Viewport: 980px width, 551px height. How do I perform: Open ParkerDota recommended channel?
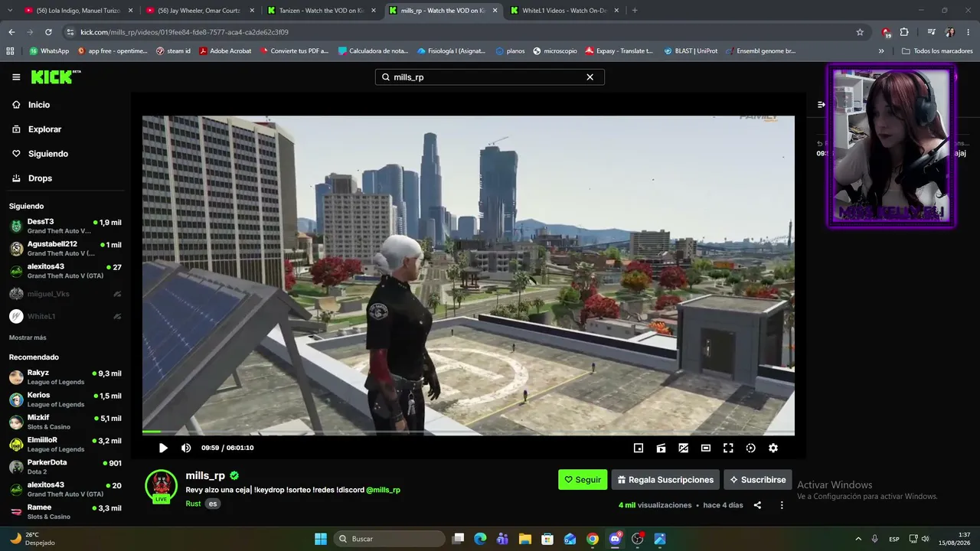tap(65, 467)
